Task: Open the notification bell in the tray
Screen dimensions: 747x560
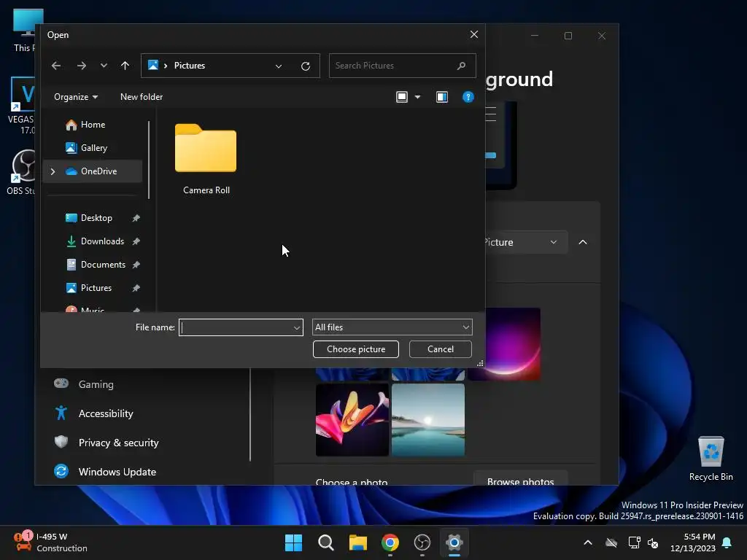Action: (727, 542)
